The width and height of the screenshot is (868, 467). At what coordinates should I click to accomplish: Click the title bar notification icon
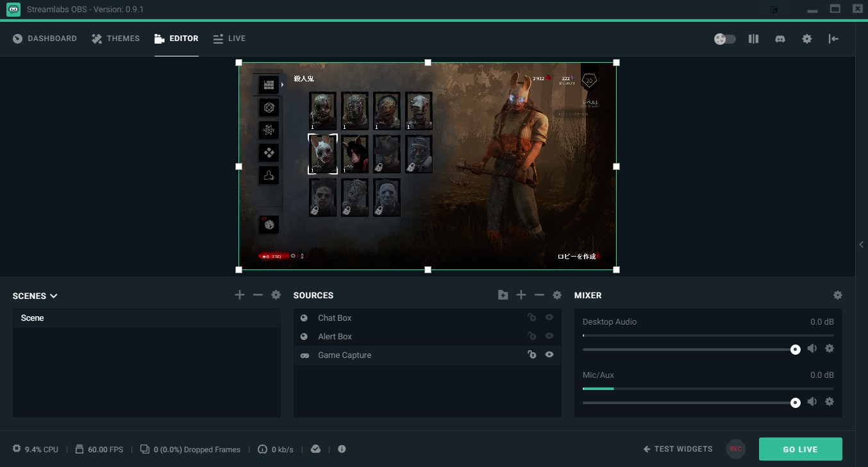pyautogui.click(x=774, y=10)
